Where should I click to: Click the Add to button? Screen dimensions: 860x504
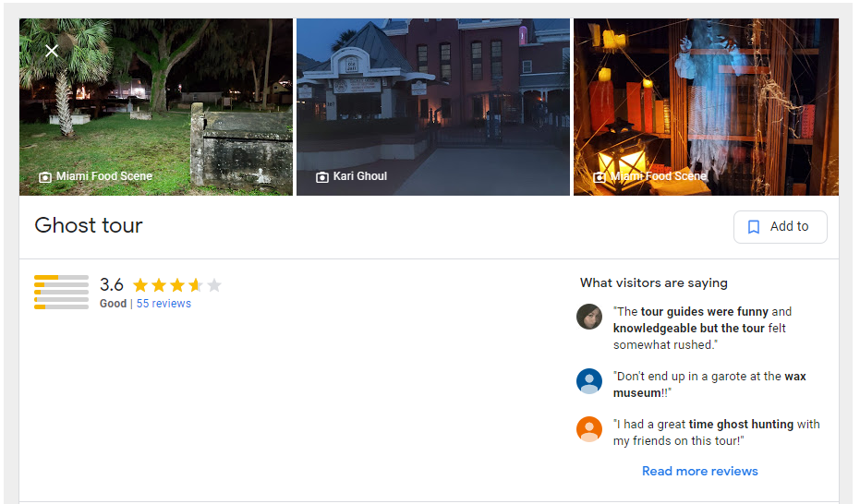[x=780, y=227]
